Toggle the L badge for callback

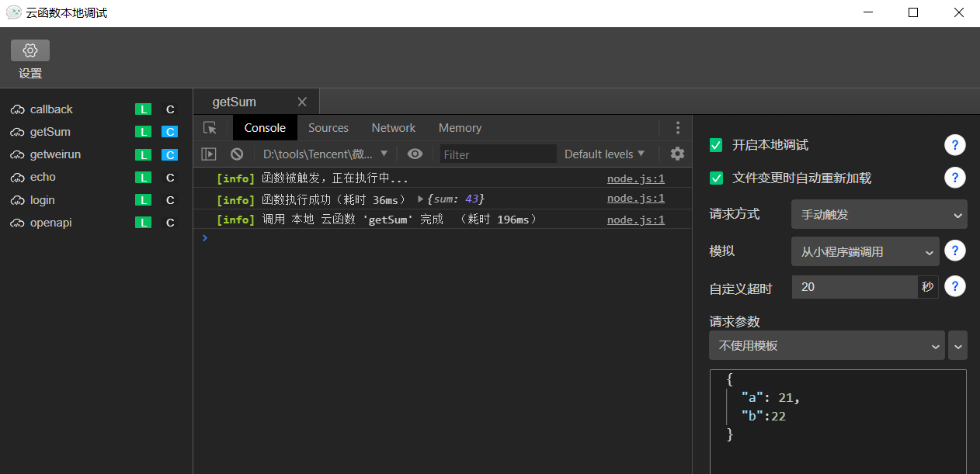click(143, 109)
